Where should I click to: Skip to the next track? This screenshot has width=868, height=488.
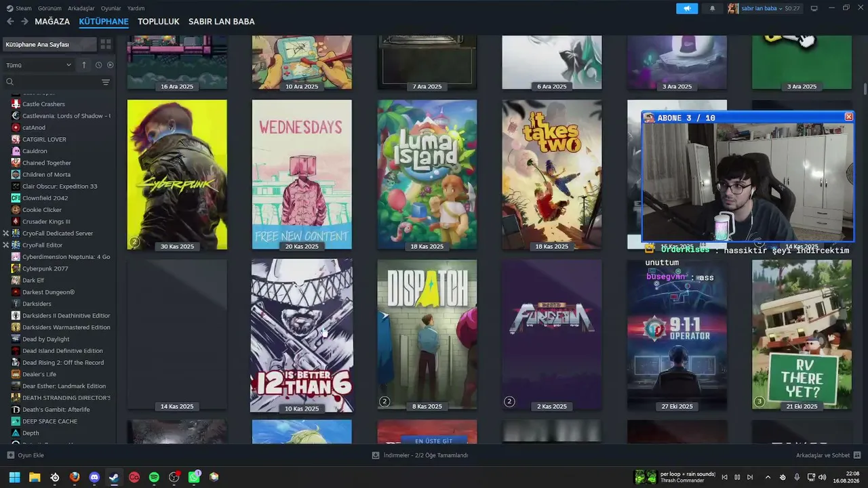click(x=750, y=477)
